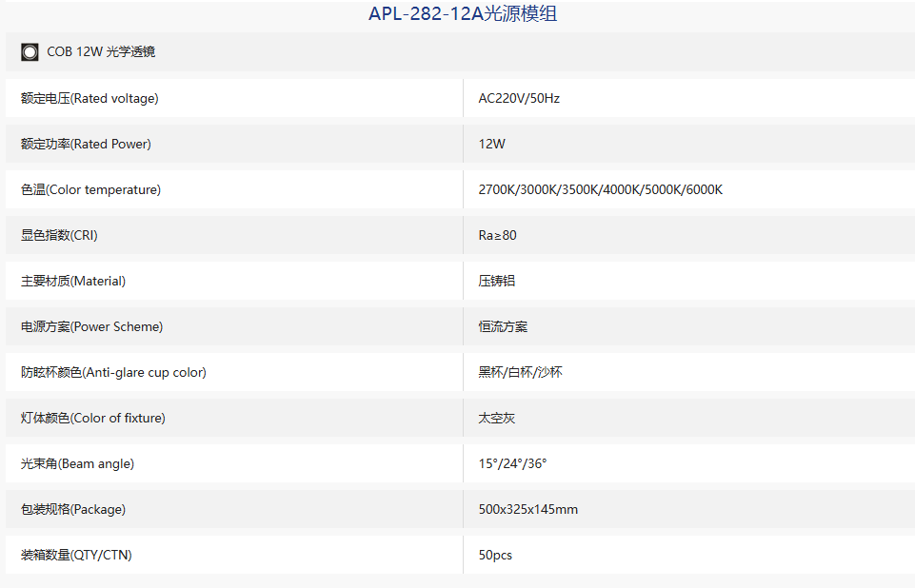Image resolution: width=915 pixels, height=588 pixels.
Task: Select the 显色指数(CRI) label
Action: point(59,235)
